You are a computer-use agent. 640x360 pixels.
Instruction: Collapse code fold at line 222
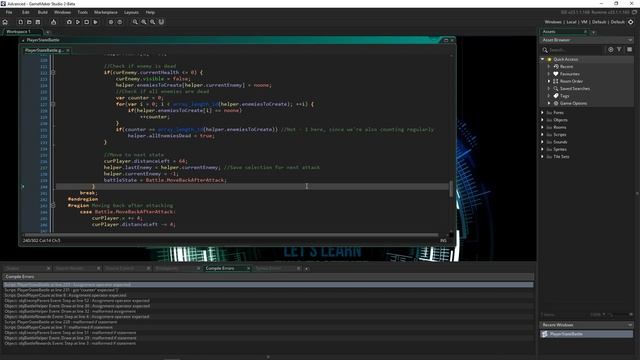[x=53, y=73]
